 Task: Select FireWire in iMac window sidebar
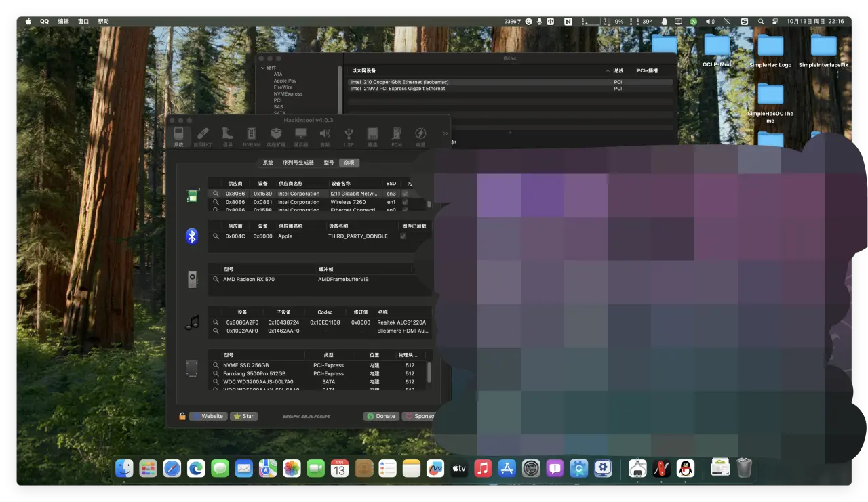(283, 87)
